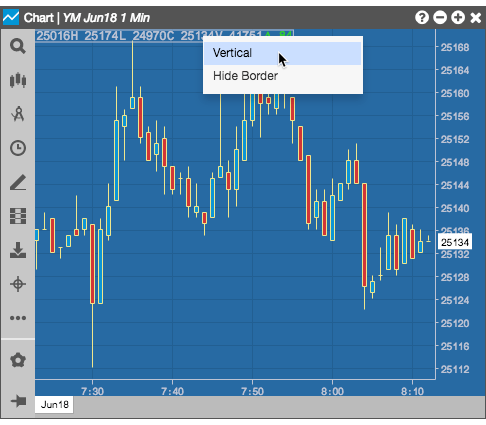
Task: Click the 7:40 time axis label
Action: 172,391
